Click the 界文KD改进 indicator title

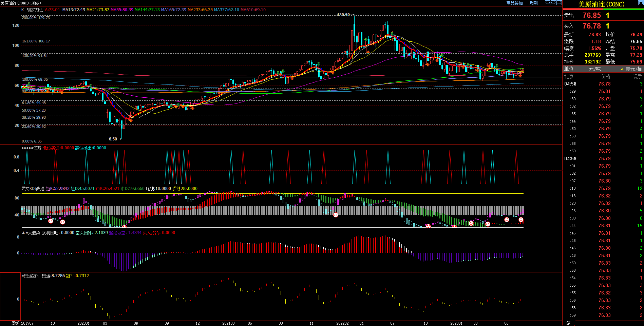pos(33,189)
